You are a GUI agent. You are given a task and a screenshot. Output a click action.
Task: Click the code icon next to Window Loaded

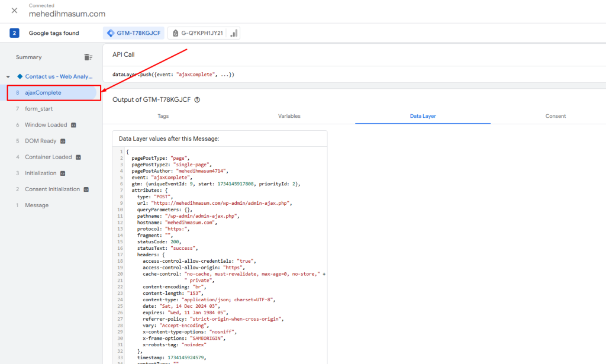click(x=73, y=125)
